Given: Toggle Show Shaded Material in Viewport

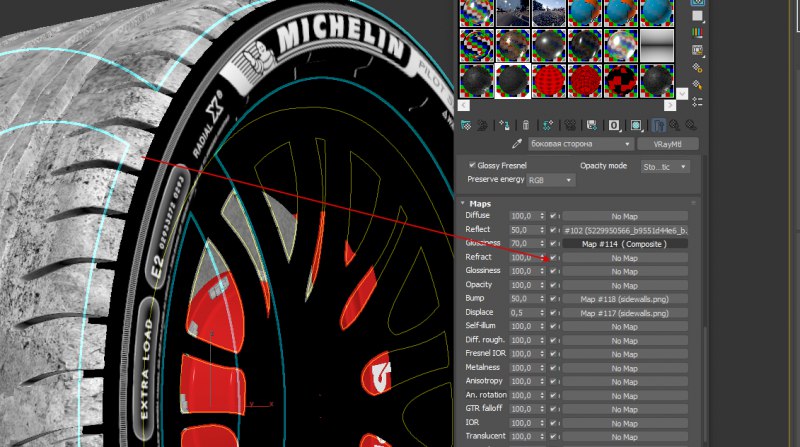Looking at the screenshot, I should coord(636,125).
